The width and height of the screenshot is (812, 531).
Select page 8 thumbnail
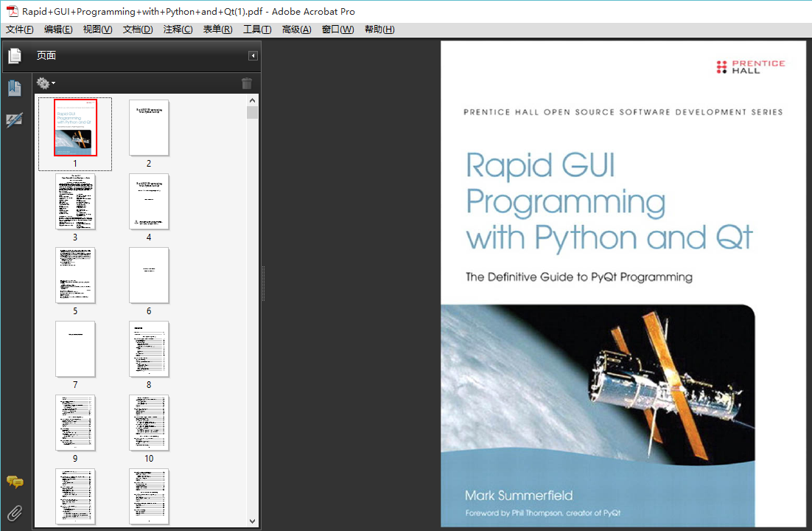pos(149,348)
